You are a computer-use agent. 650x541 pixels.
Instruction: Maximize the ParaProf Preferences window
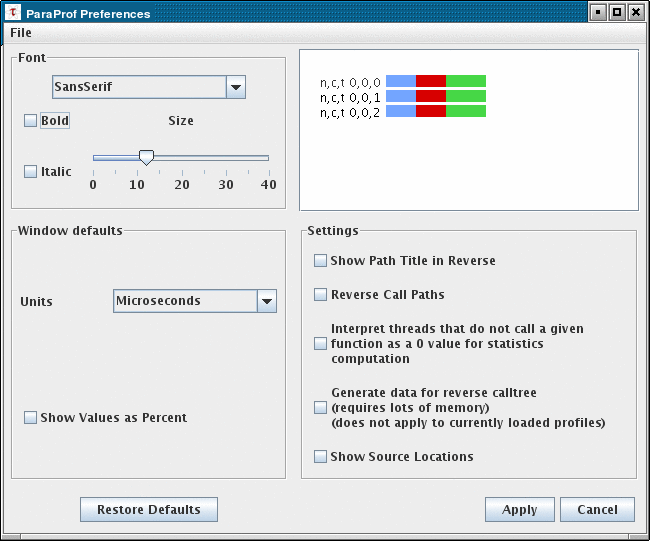(617, 12)
